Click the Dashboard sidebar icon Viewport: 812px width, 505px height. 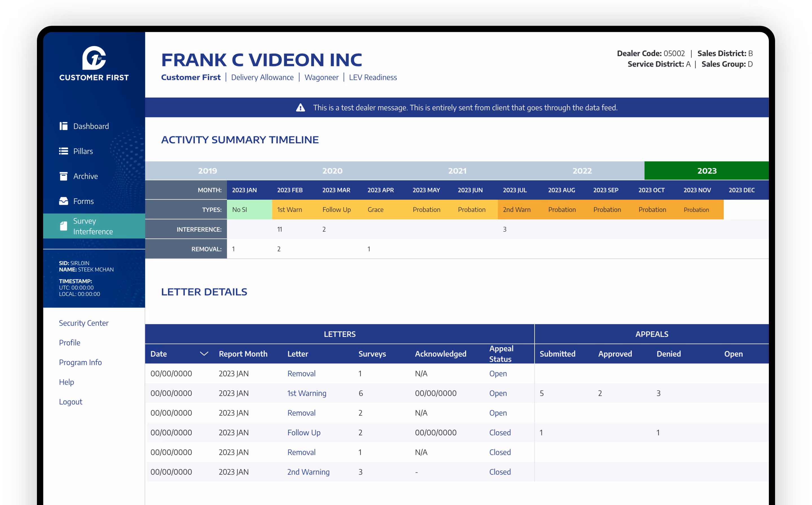click(x=63, y=126)
